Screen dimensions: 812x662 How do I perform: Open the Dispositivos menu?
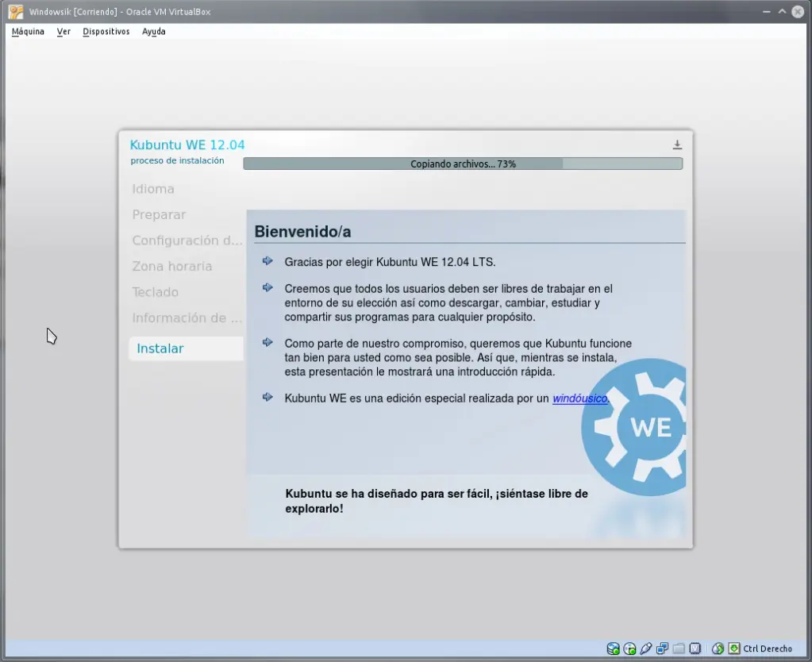click(106, 32)
